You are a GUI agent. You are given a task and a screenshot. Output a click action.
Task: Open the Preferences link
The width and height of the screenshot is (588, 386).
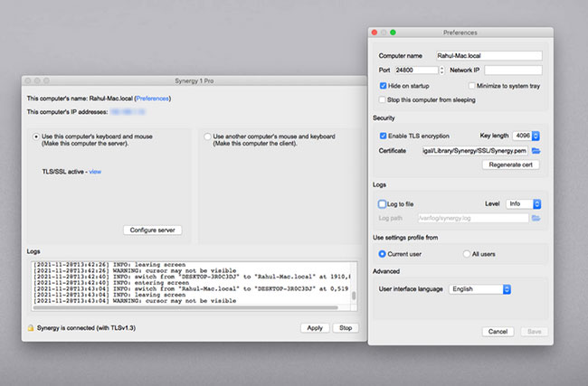pos(152,98)
